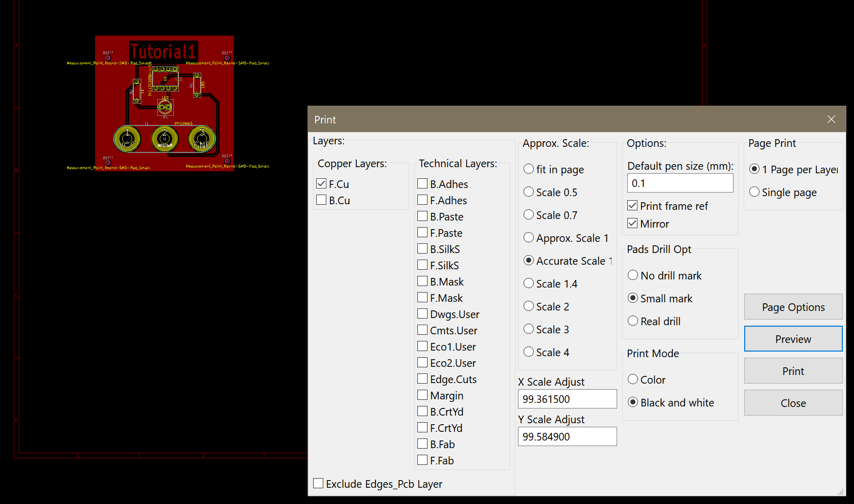Screen dimensions: 854x504
Task: Select Small mark drill option
Action: click(x=633, y=298)
